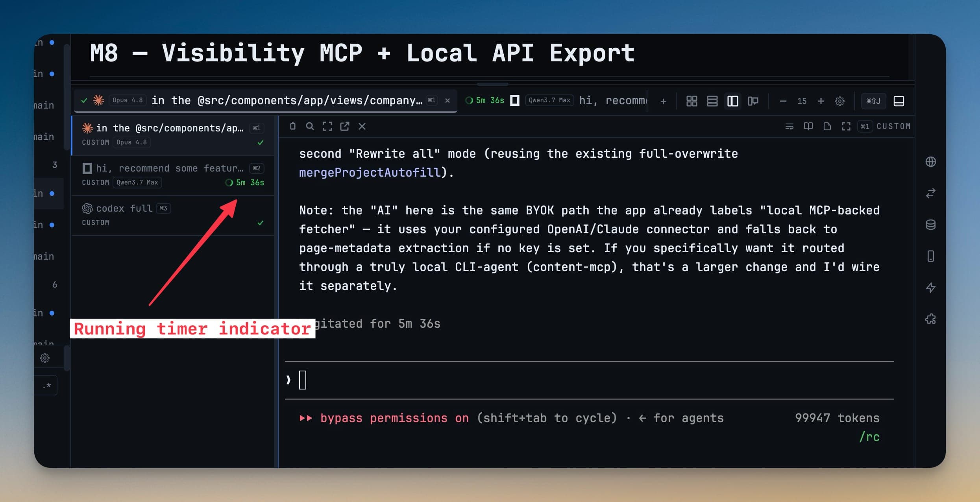This screenshot has height=502, width=980.
Task: Click the Qwen3.7 Max badge in session list
Action: [137, 183]
